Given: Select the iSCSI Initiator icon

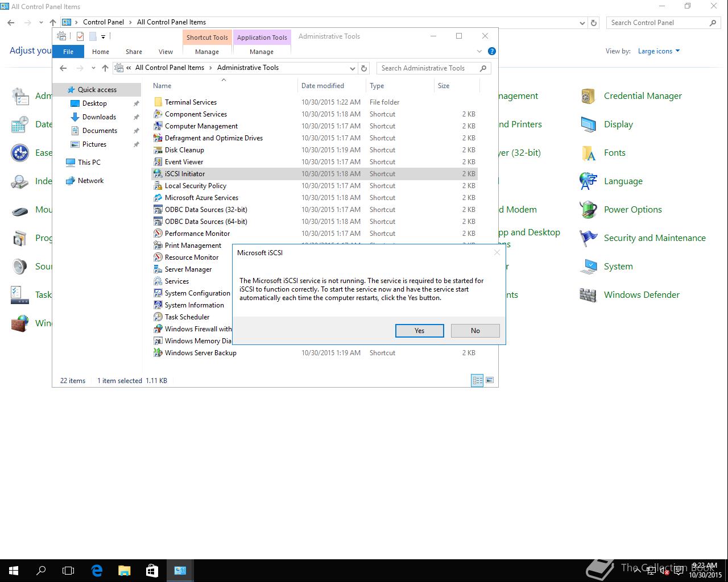Looking at the screenshot, I should coord(158,174).
